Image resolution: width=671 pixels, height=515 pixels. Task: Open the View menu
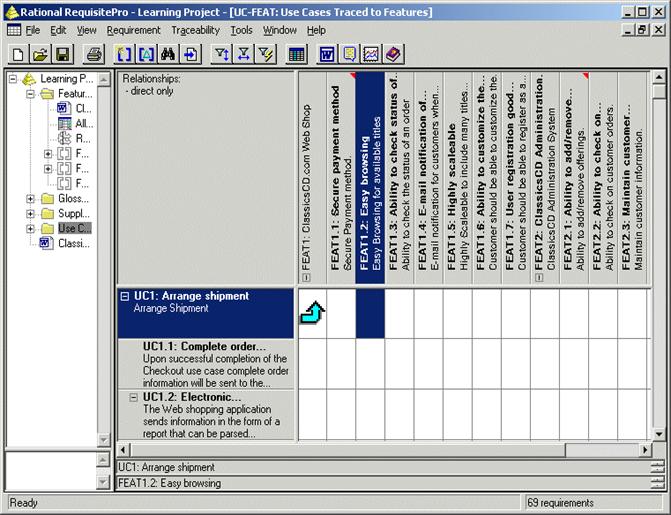[x=86, y=30]
